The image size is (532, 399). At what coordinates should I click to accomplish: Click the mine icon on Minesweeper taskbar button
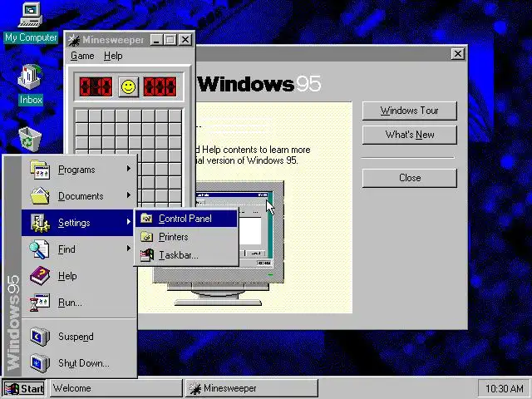point(195,388)
